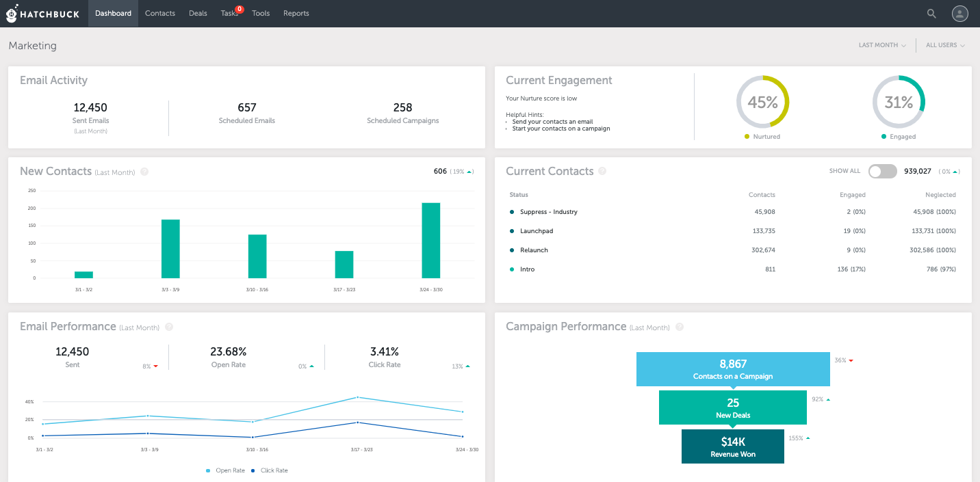
Task: Click the status dot beside Suppress - Industry
Action: click(x=512, y=212)
